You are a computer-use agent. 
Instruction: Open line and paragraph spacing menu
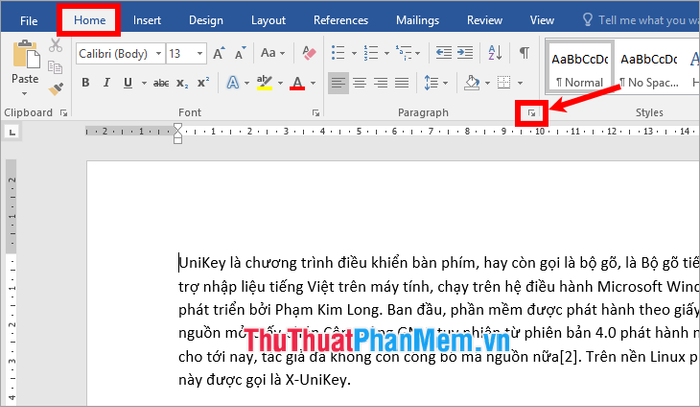pos(436,83)
